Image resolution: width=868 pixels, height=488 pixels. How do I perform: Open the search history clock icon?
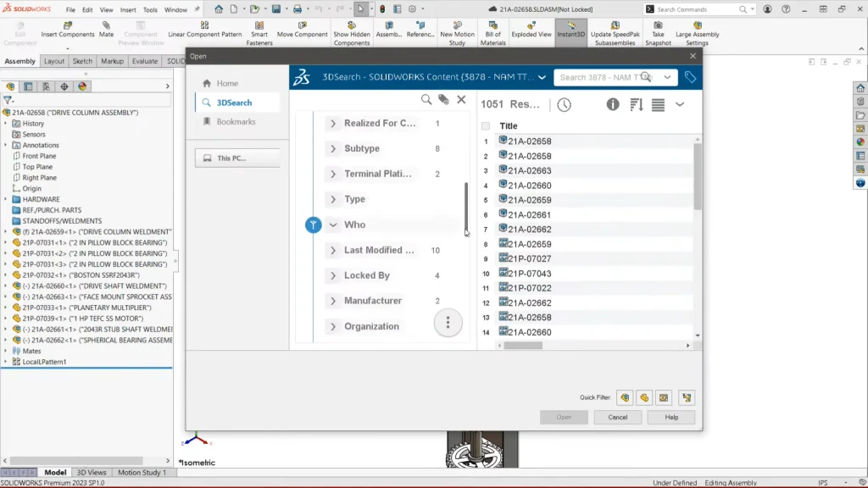[564, 105]
